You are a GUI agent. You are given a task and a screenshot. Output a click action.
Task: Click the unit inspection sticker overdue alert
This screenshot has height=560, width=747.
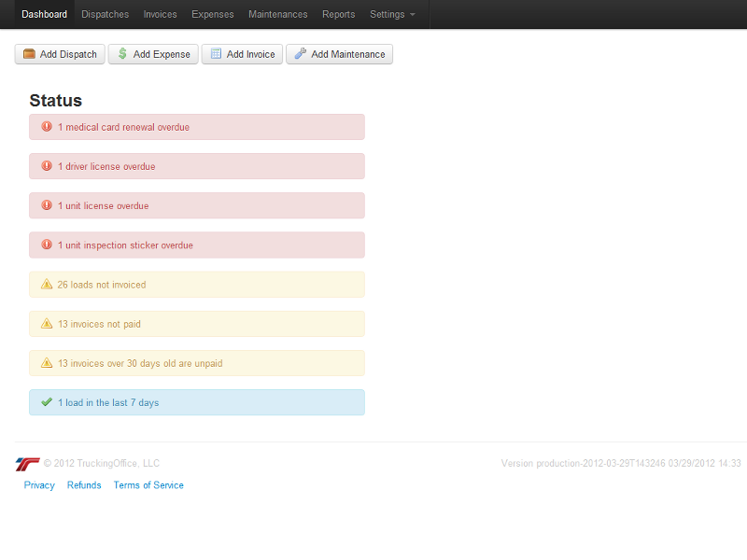196,245
